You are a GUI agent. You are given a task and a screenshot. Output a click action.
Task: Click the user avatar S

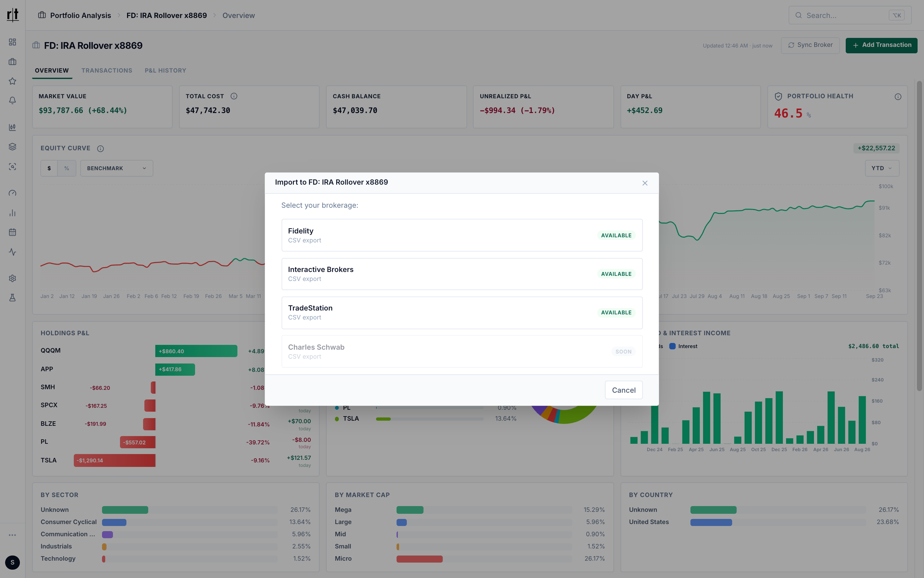tap(13, 562)
